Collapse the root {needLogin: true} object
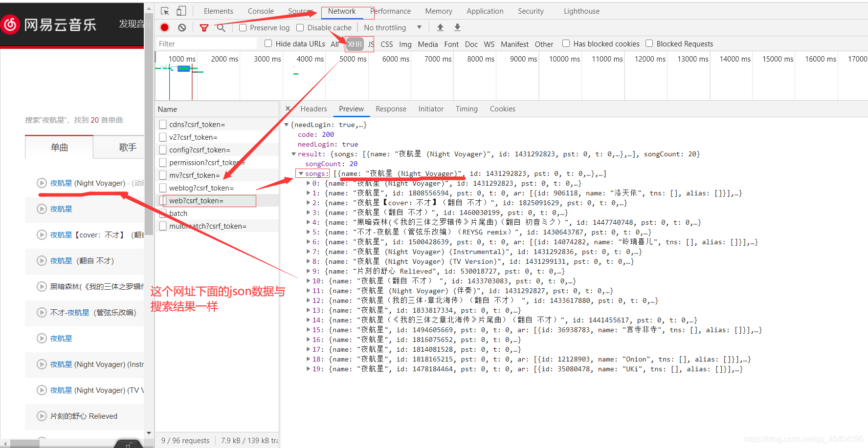The width and height of the screenshot is (868, 448). coord(287,125)
